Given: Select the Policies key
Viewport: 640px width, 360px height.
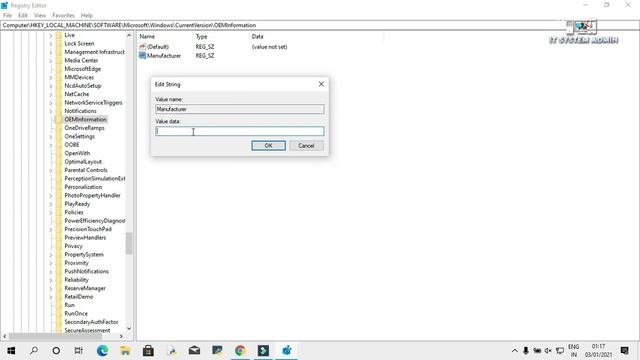Looking at the screenshot, I should pos(74,212).
